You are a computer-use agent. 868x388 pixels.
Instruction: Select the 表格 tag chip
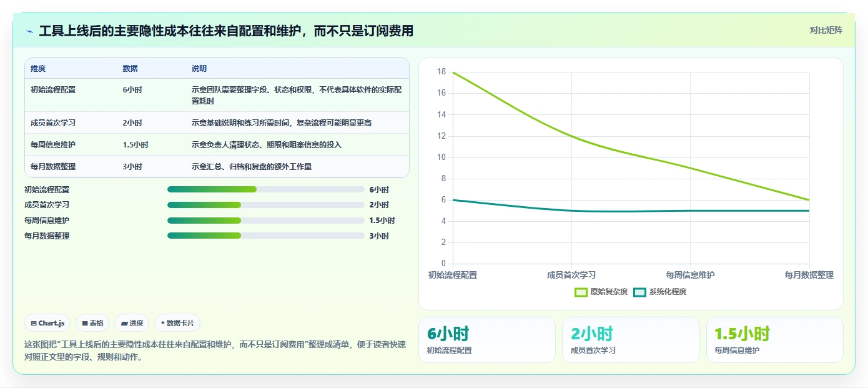[x=92, y=323]
